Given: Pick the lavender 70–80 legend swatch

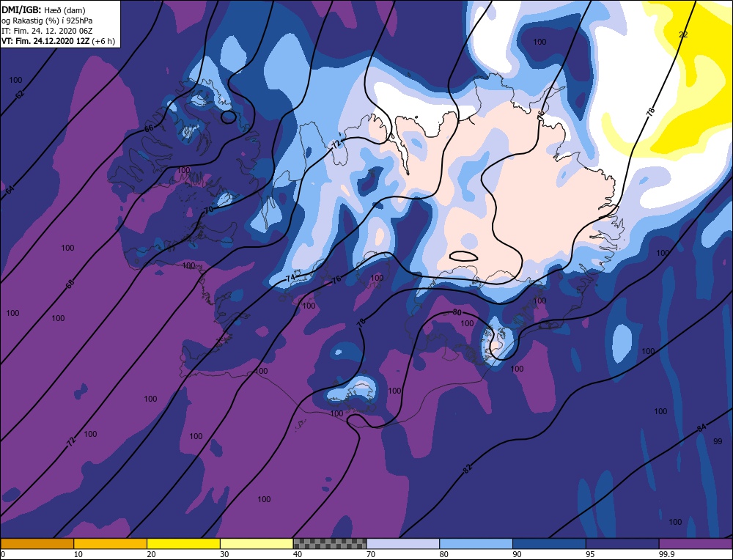Looking at the screenshot, I should point(403,544).
